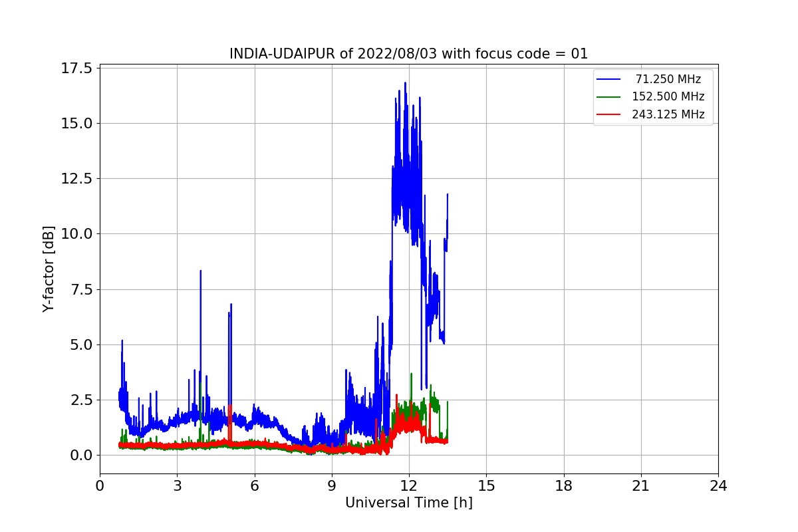Click x-axis tick label '24'
This screenshot has height=532, width=798.
pyautogui.click(x=718, y=486)
